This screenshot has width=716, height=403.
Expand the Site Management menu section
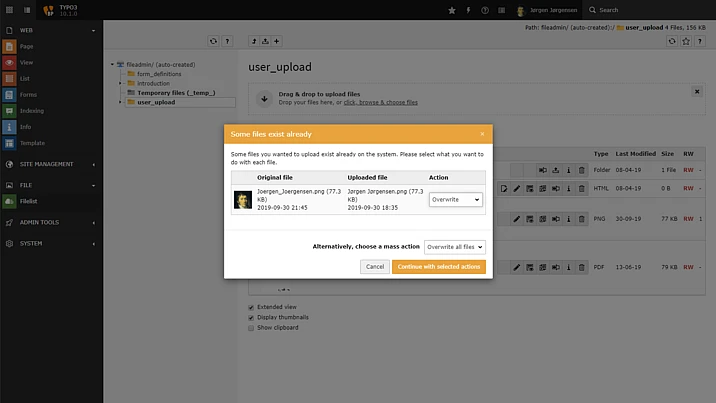point(50,164)
